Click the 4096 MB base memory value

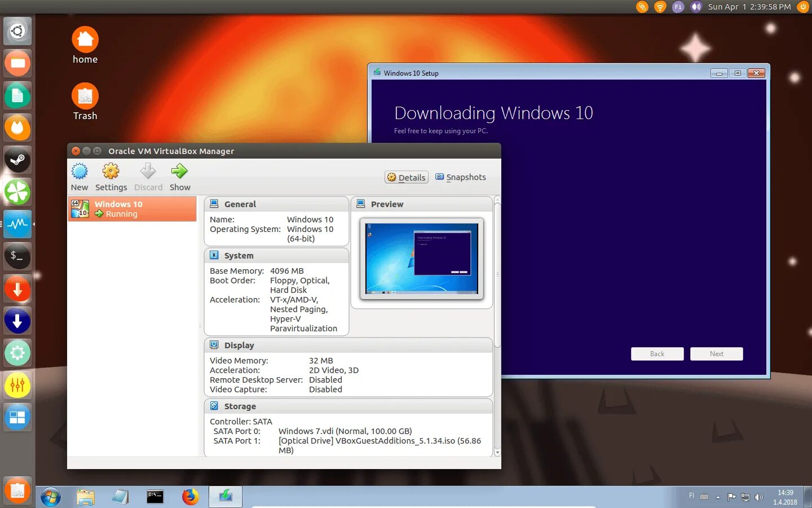click(x=286, y=271)
